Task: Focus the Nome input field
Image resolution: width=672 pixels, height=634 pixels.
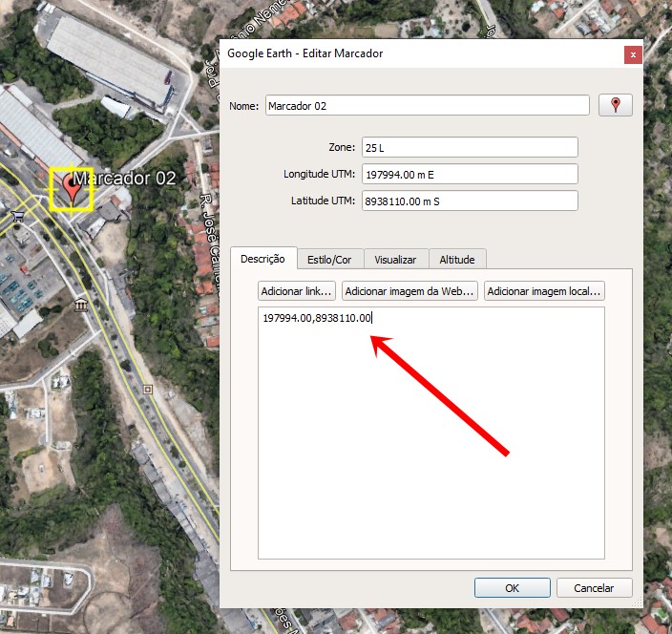Action: 428,105
